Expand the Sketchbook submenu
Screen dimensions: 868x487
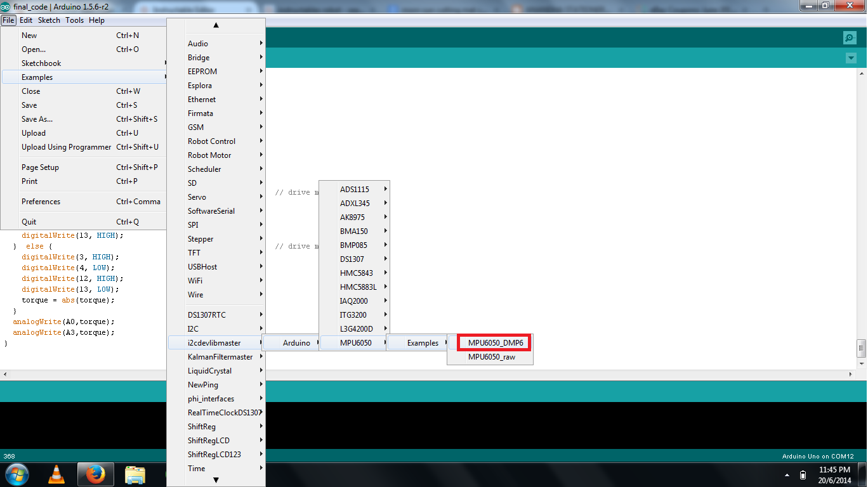84,63
